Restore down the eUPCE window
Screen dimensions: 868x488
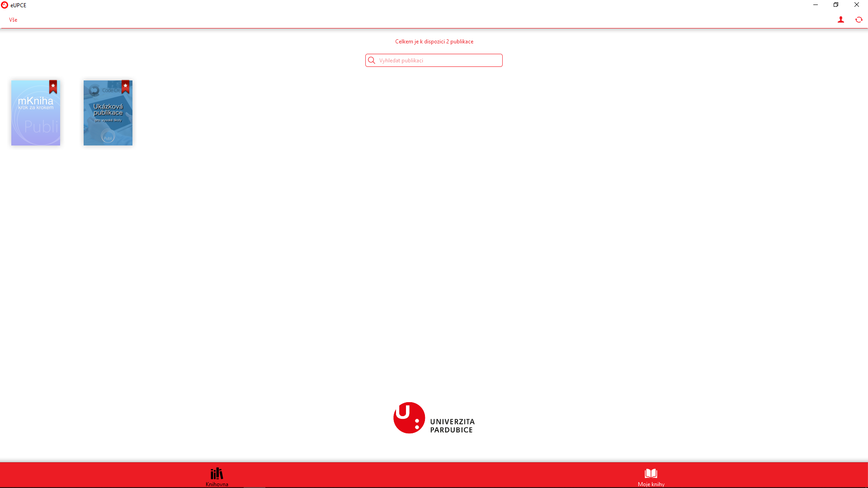coord(835,5)
